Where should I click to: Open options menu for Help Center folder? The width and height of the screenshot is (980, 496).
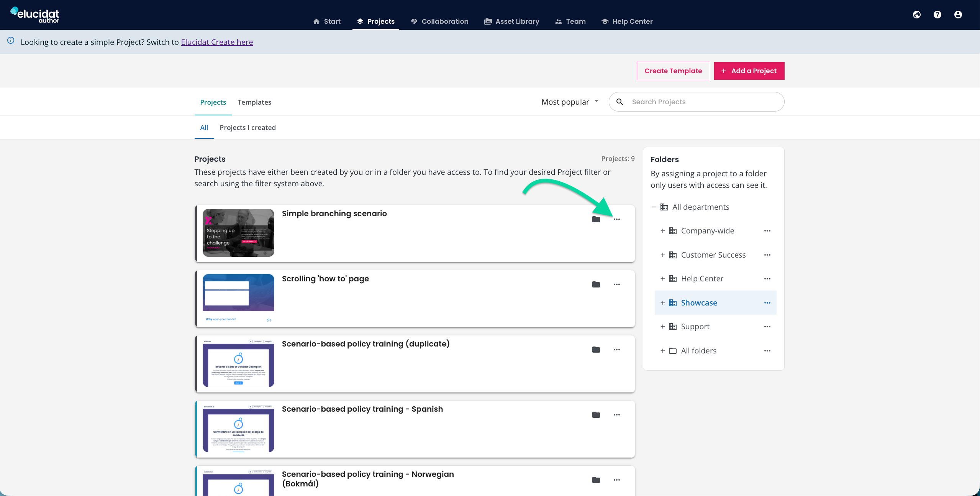(767, 279)
